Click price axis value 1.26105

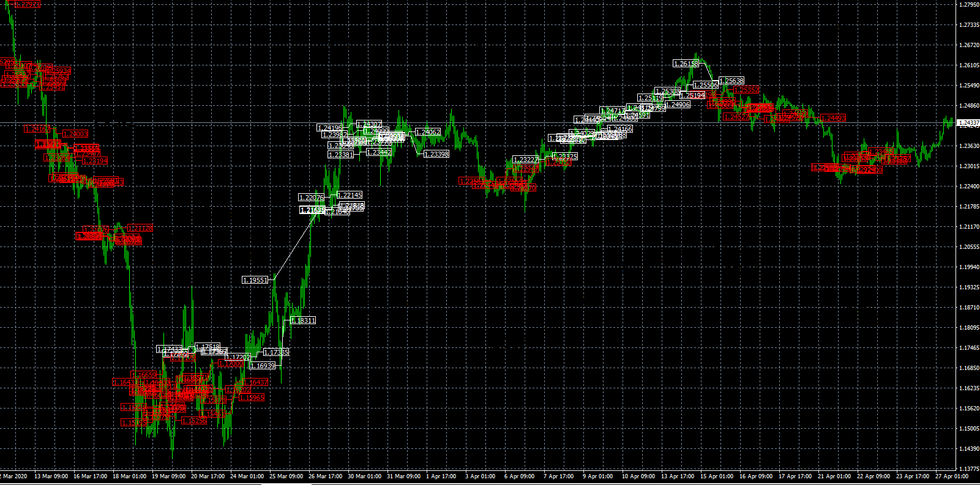point(969,65)
